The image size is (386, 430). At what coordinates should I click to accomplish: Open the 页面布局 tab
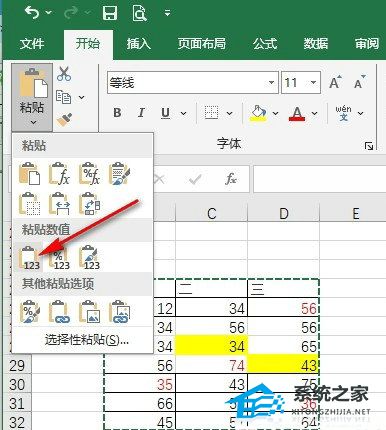(202, 44)
